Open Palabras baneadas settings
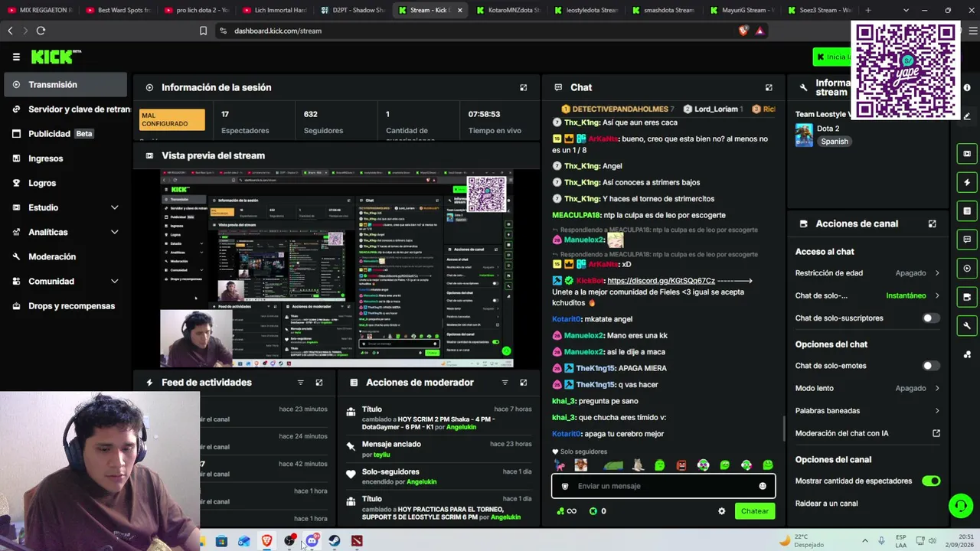Screen dimensions: 980x551 (867, 411)
